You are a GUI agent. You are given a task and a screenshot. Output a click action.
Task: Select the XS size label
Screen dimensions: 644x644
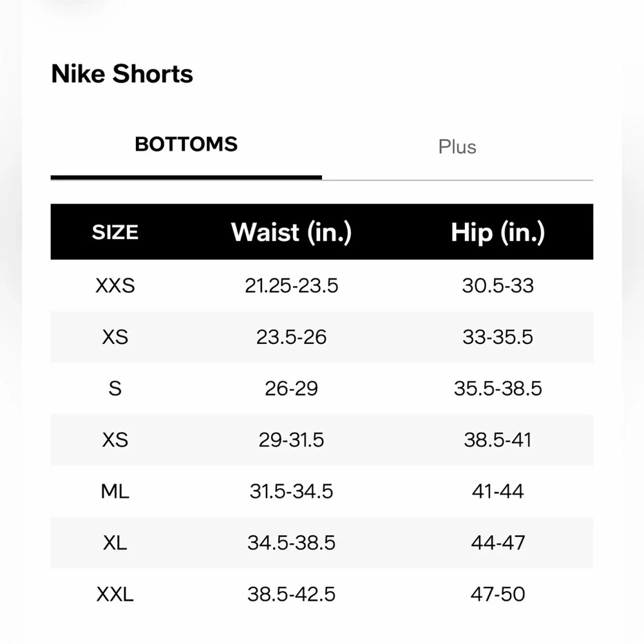(x=115, y=337)
